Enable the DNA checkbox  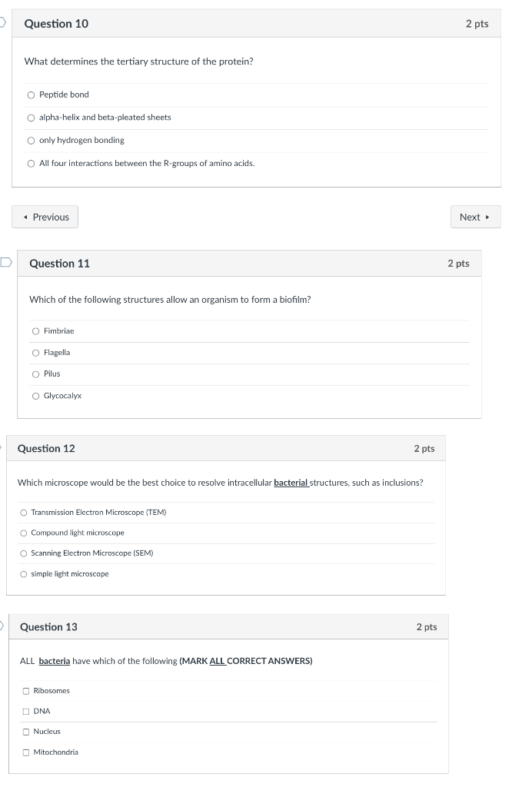[x=25, y=711]
